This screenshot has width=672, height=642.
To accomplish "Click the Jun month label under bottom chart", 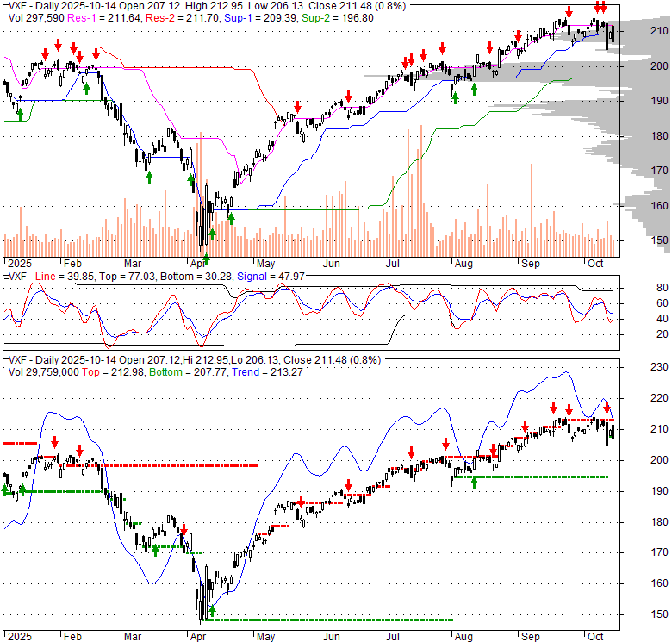I will click(x=332, y=637).
